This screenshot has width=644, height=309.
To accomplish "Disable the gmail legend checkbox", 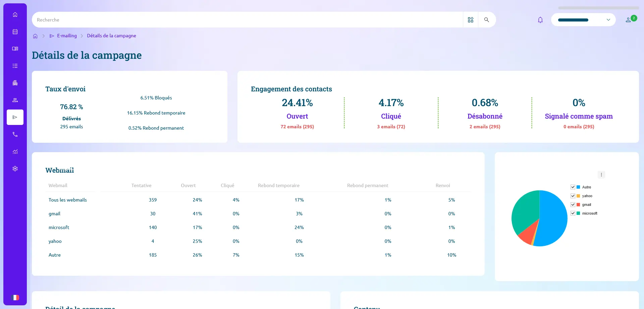I will [x=573, y=205].
